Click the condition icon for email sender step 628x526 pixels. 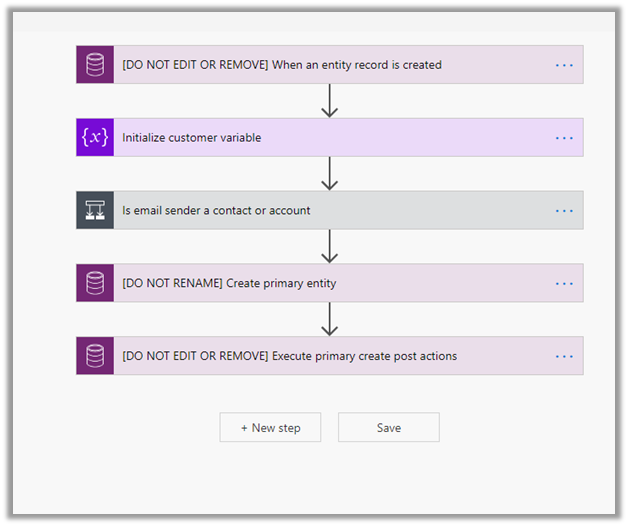95,211
